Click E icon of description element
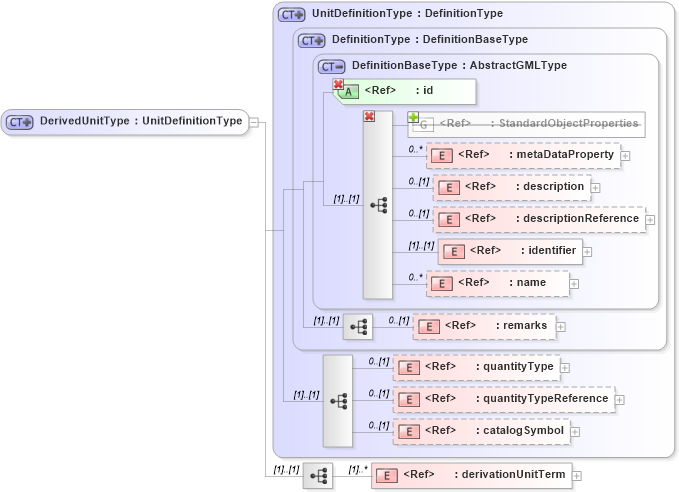This screenshot has height=492, width=679. [x=449, y=188]
